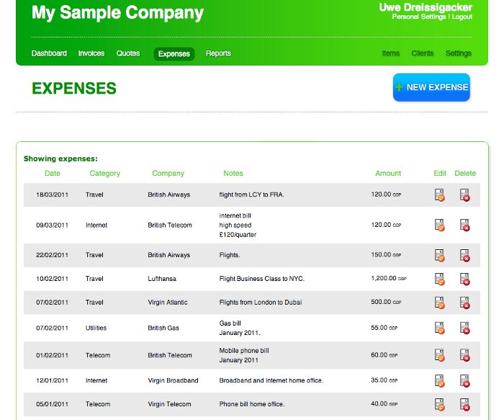
Task: Open the Reports tab
Action: pos(219,53)
